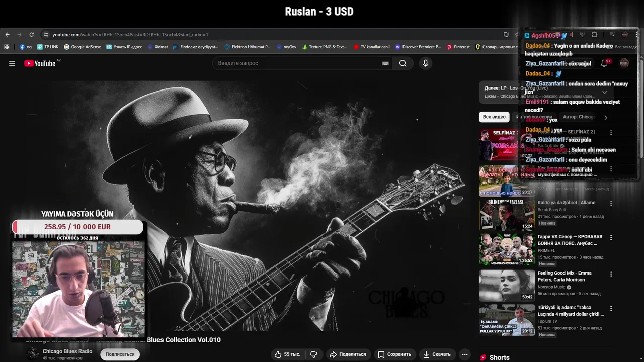
Task: Open YouTube notifications bell
Action: [x=604, y=63]
